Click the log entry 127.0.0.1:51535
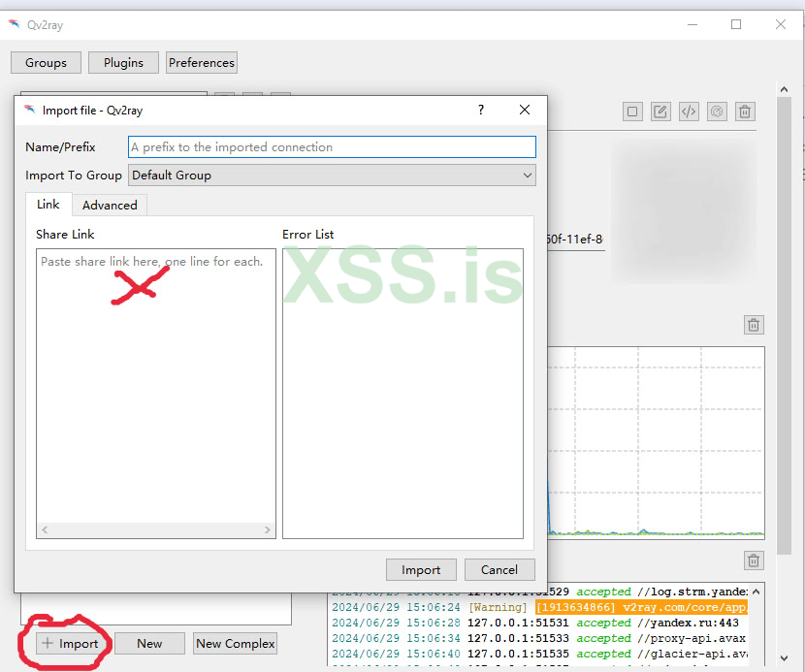Screen dimensions: 805x672 tap(539, 654)
